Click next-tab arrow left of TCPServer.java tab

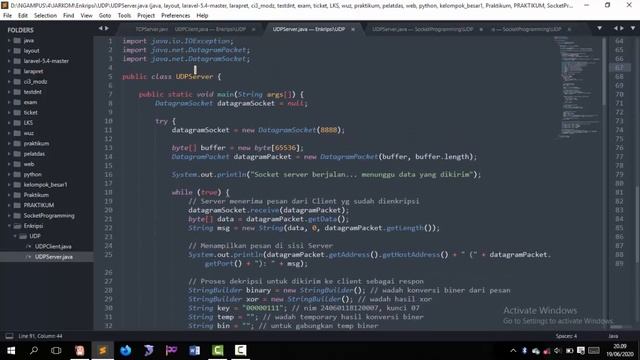pos(107,28)
